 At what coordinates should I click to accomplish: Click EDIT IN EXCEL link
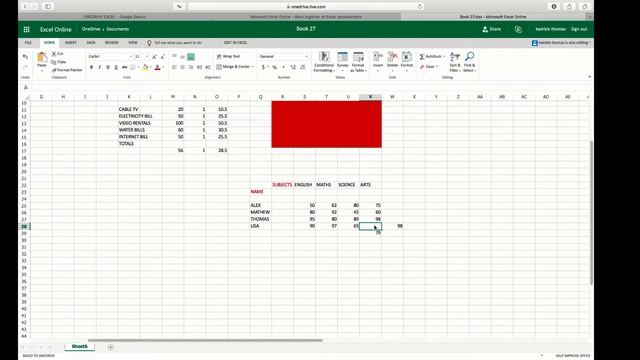236,42
